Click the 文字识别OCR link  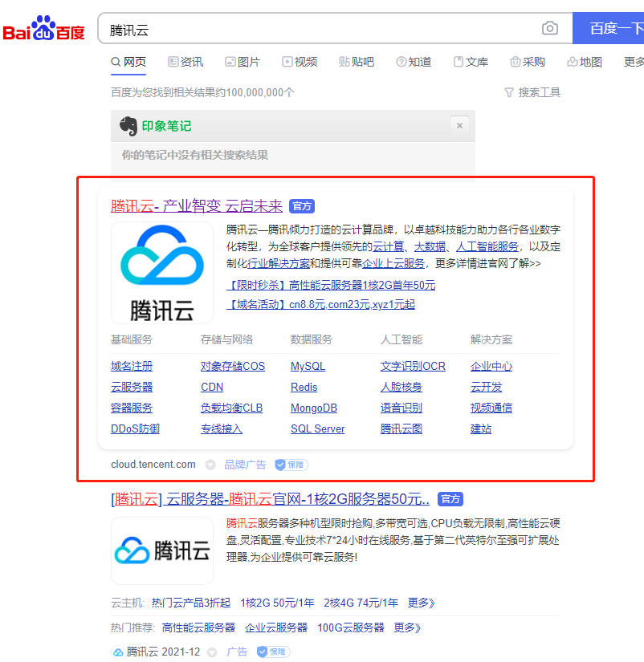pyautogui.click(x=413, y=366)
